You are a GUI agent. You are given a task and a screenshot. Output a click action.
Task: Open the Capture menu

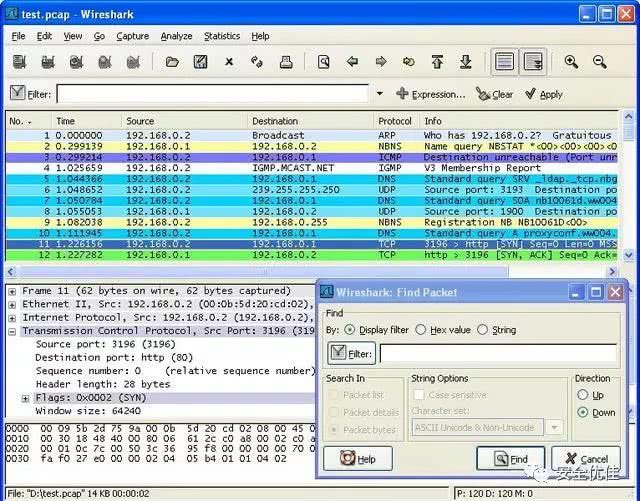click(x=133, y=36)
